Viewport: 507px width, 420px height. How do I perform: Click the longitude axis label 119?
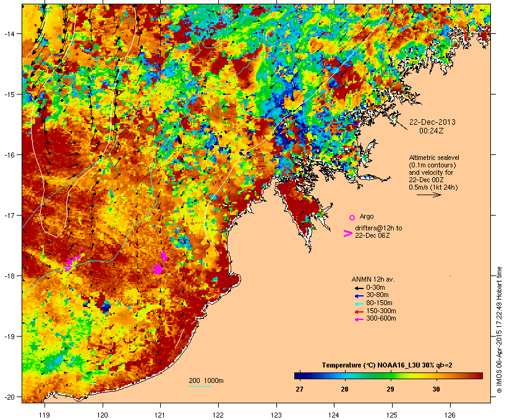[x=45, y=415]
